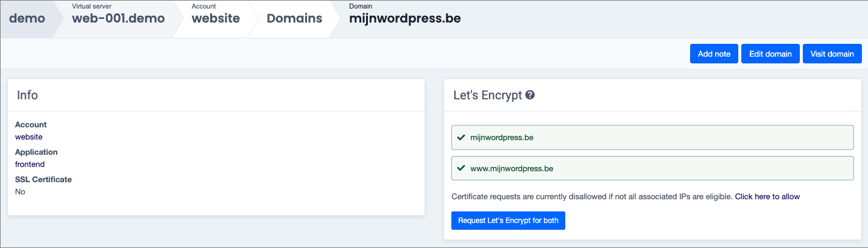Open the site via Visit domain
The height and width of the screenshot is (248, 868).
(832, 54)
